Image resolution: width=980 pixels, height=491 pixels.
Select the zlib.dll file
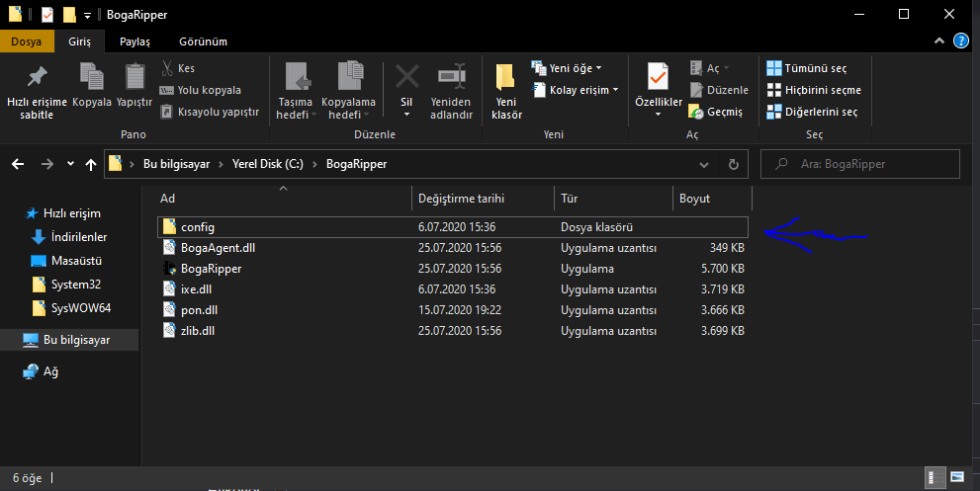(x=453, y=330)
